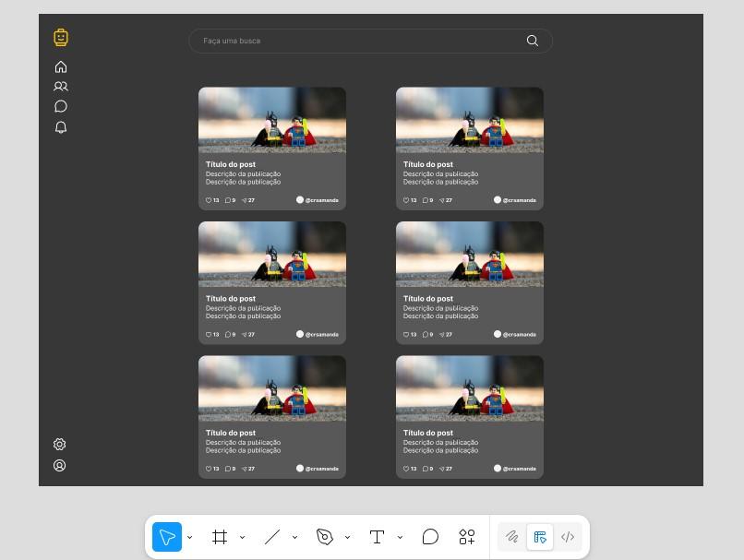Open notifications bell icon in sidebar

(61, 127)
